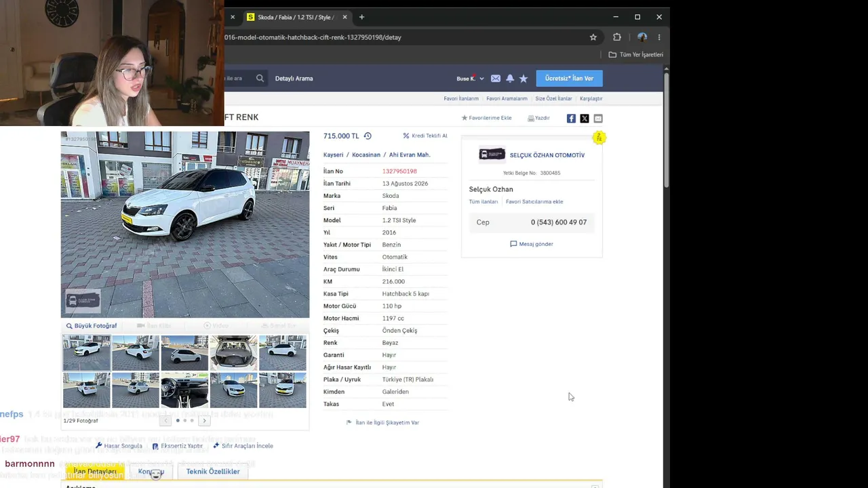Send a message with Mesaj gönder
The width and height of the screenshot is (868, 488).
click(x=532, y=244)
